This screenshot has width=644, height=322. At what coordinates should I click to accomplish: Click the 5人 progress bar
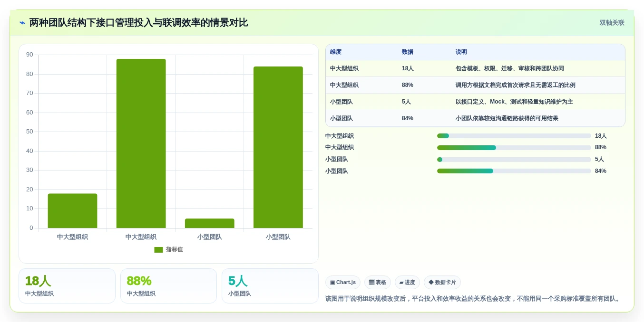coord(514,160)
